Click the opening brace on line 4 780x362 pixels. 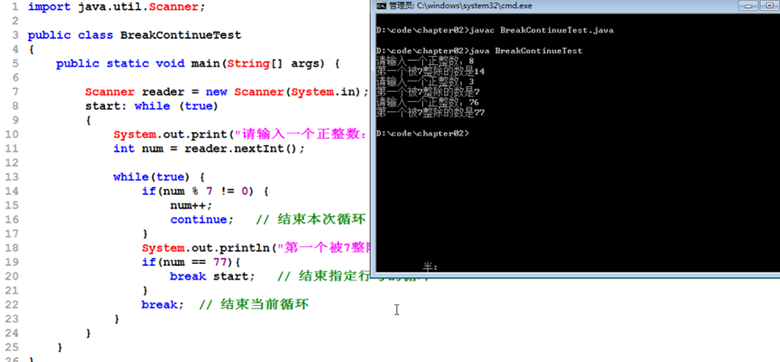pos(31,49)
